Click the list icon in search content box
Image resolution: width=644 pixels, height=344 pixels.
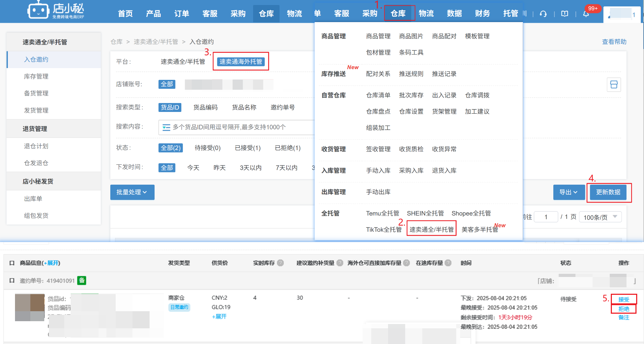tap(166, 127)
